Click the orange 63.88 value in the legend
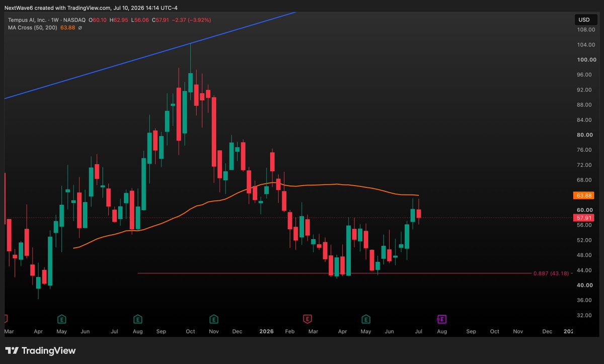 [67, 28]
